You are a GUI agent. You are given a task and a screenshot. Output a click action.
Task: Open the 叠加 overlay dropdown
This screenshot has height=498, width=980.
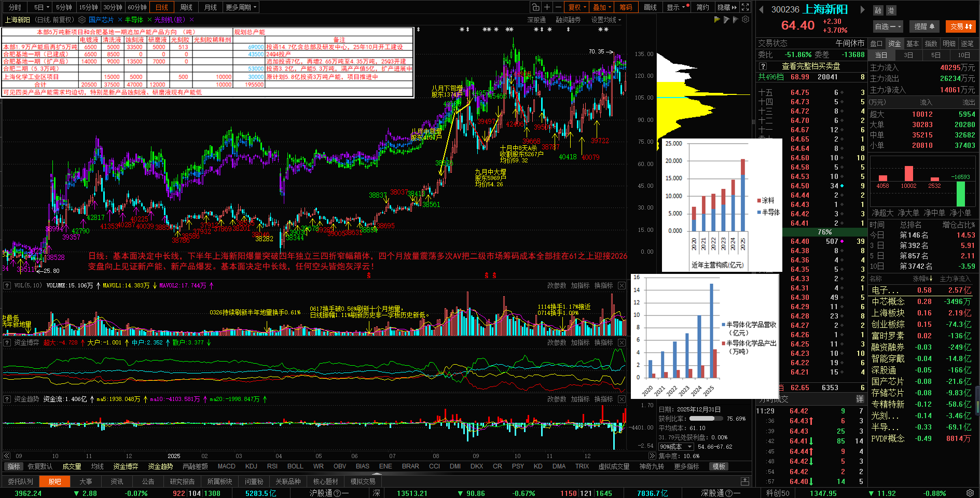pyautogui.click(x=602, y=7)
